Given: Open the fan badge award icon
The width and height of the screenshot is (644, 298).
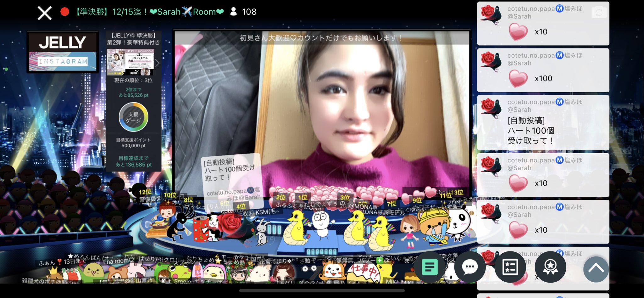Looking at the screenshot, I should pos(550,267).
